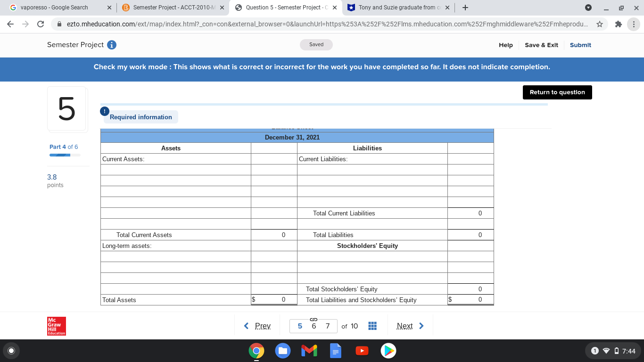Click the Total Current Assets value cell

coord(274,235)
